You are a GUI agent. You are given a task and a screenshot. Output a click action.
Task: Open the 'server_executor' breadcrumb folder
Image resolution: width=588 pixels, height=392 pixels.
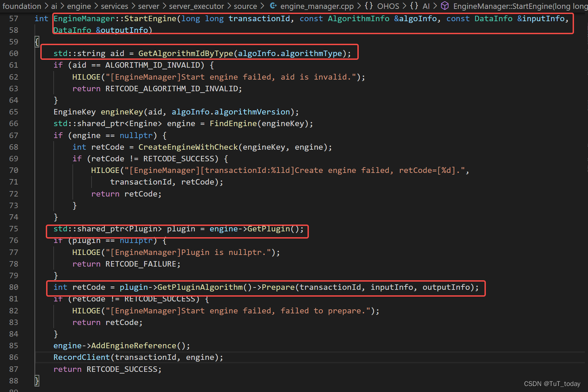click(197, 6)
